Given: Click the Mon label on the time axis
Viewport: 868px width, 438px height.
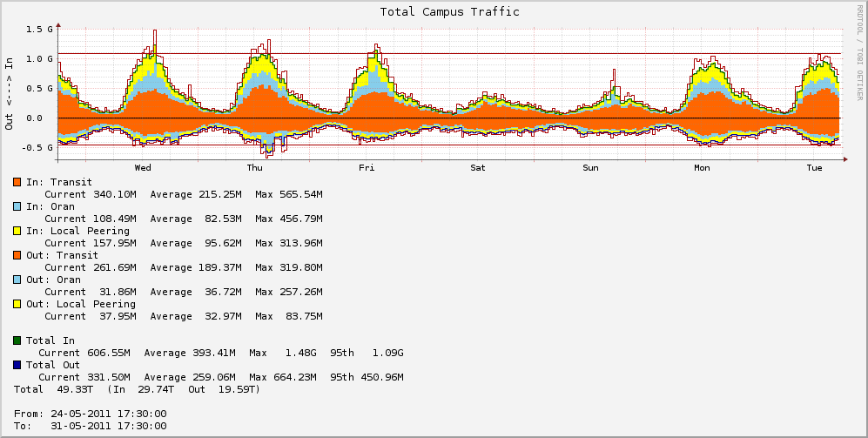Looking at the screenshot, I should 702,167.
